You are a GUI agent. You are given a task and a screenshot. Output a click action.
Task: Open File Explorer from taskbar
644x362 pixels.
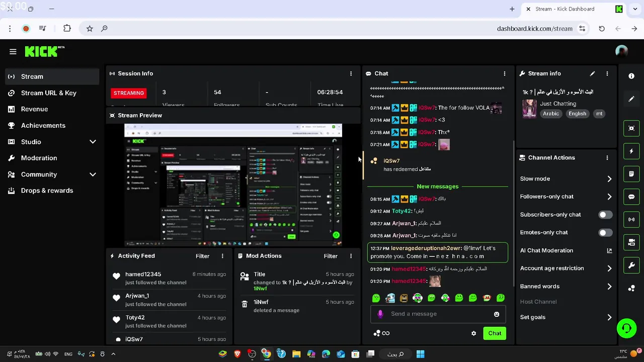click(x=296, y=354)
